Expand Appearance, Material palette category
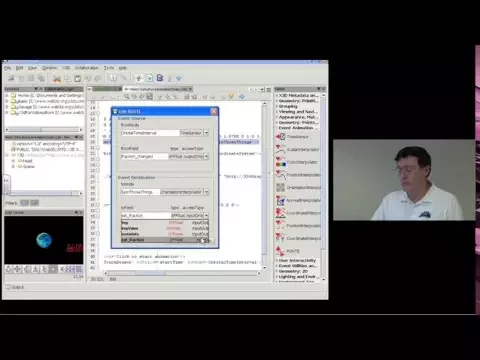Viewport: 480px width, 360px height. click(x=297, y=117)
